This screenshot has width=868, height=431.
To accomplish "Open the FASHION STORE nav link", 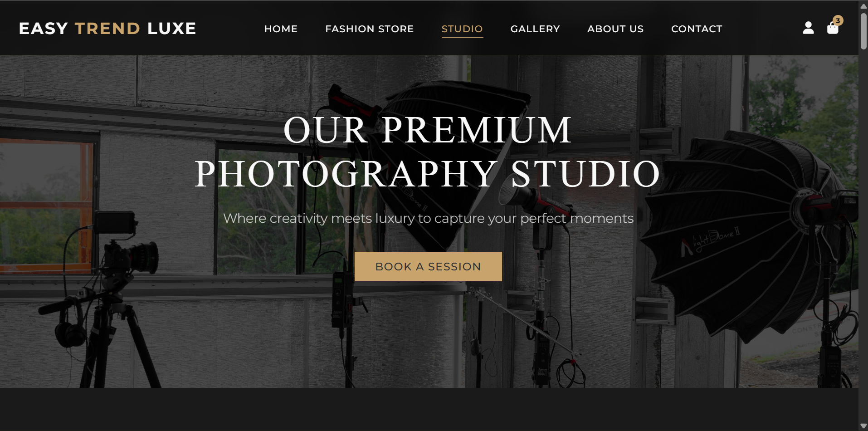I will (369, 29).
